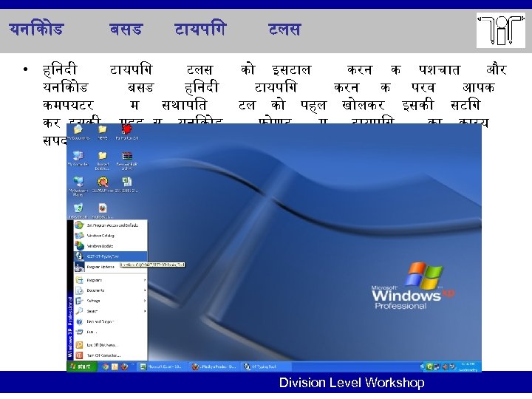Viewport: 532px width, 399px height.
Task: Click the green tray icon
Action: click(x=430, y=366)
